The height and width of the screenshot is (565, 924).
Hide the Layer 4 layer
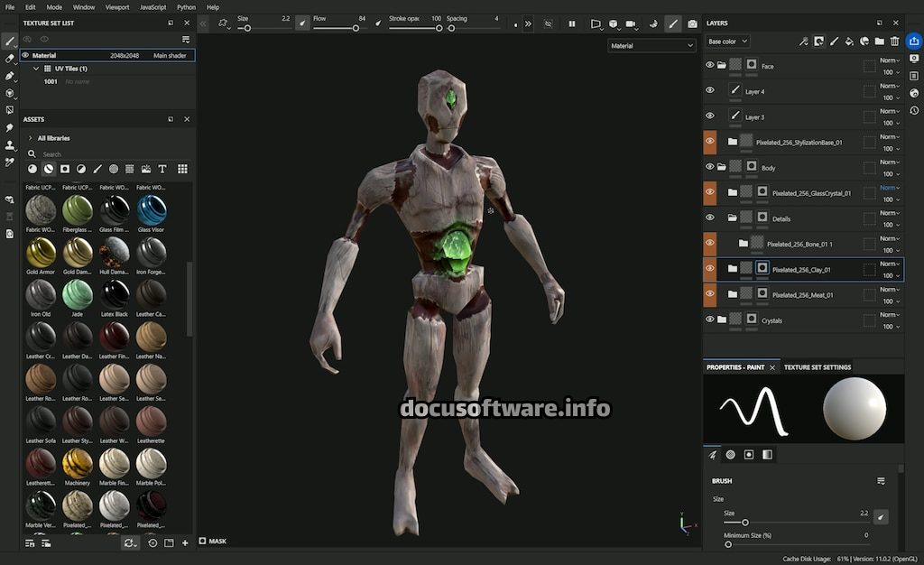pos(710,91)
